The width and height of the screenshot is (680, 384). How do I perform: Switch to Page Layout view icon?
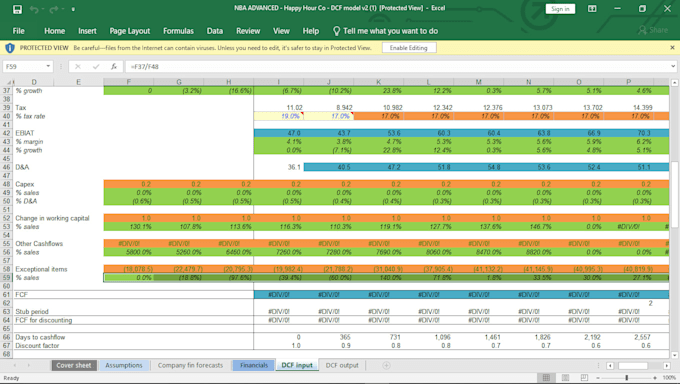[565, 377]
